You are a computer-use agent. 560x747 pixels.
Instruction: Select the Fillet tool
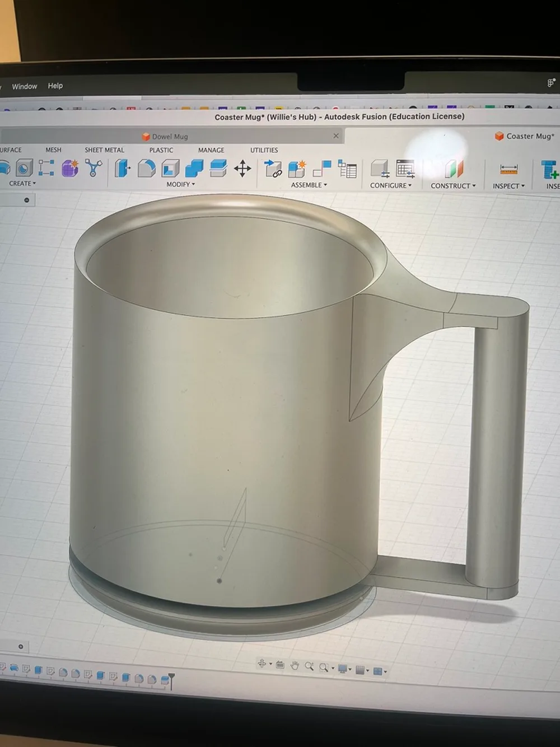(146, 168)
